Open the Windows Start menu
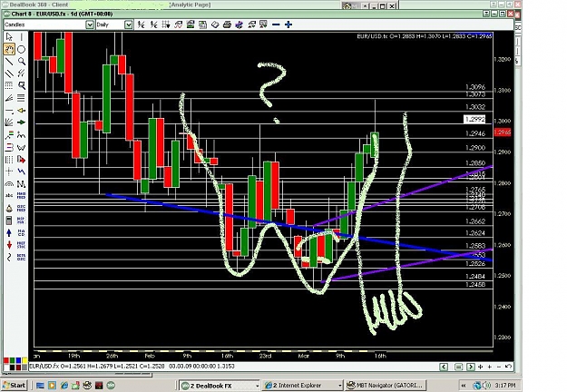 (x=14, y=385)
